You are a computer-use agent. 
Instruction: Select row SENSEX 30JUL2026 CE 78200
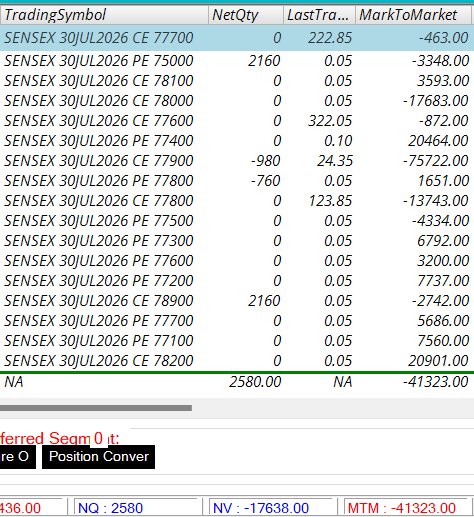pyautogui.click(x=237, y=361)
